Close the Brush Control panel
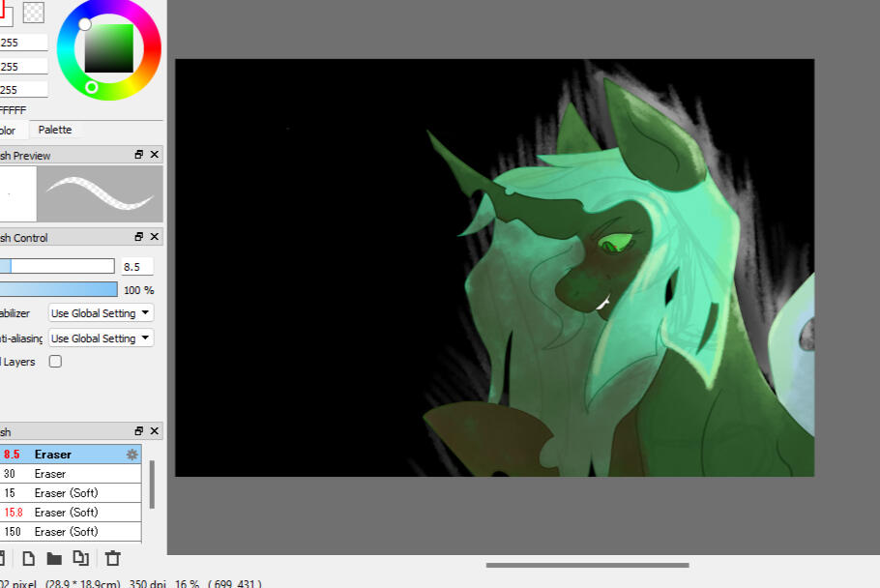 point(155,237)
